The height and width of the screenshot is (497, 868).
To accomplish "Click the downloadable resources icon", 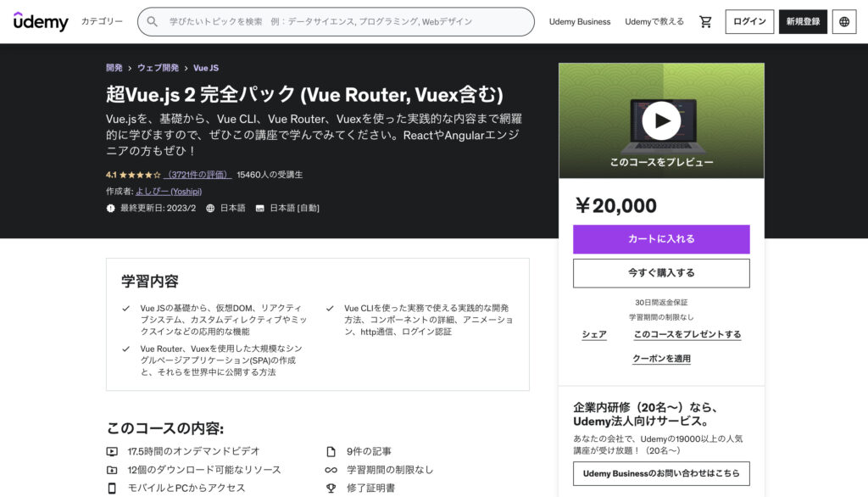I will pos(112,470).
